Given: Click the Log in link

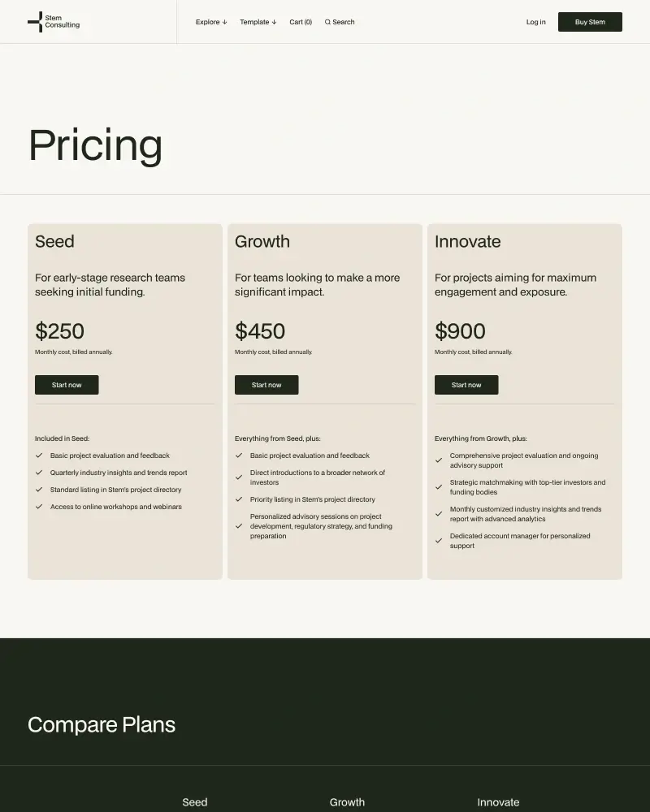Looking at the screenshot, I should point(536,22).
